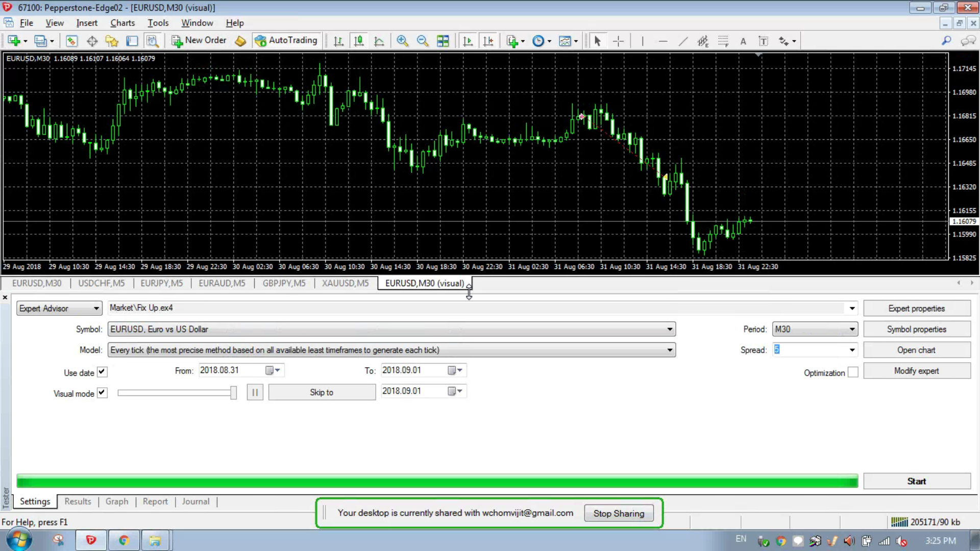Open the Symbol EURUSD dropdown
The height and width of the screenshot is (551, 980).
[670, 330]
